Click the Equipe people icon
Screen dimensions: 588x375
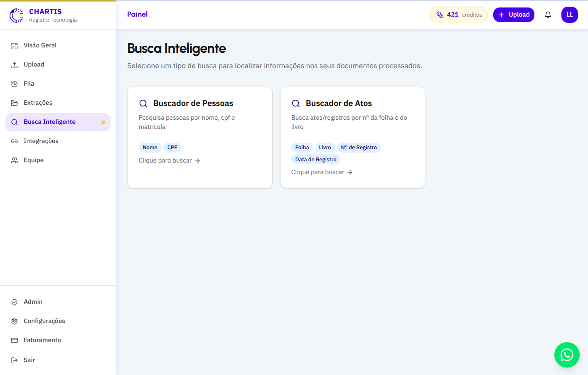pyautogui.click(x=15, y=160)
